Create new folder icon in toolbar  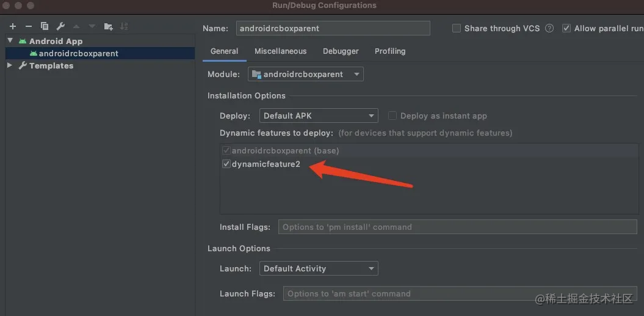tap(108, 26)
